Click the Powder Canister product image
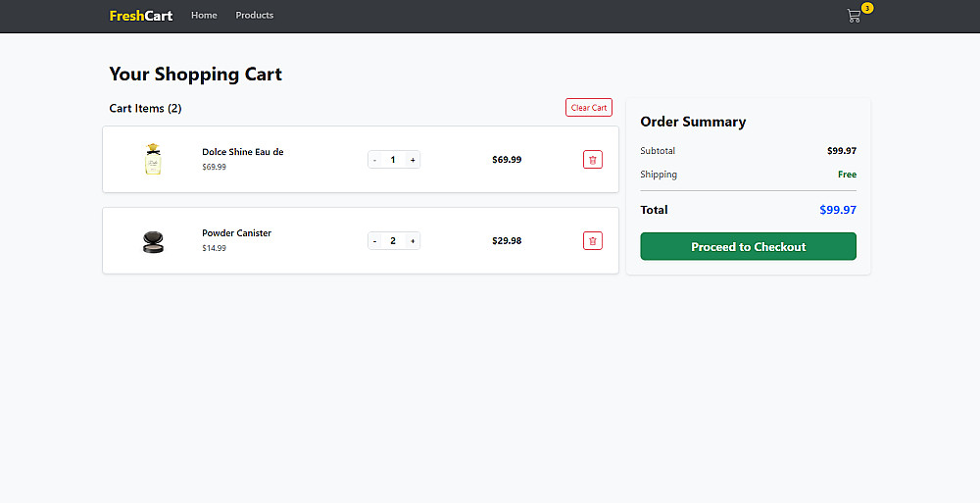This screenshot has height=503, width=980. [x=152, y=241]
